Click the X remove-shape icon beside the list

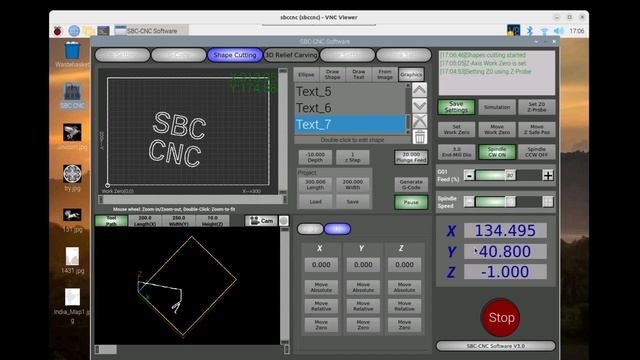click(x=419, y=121)
